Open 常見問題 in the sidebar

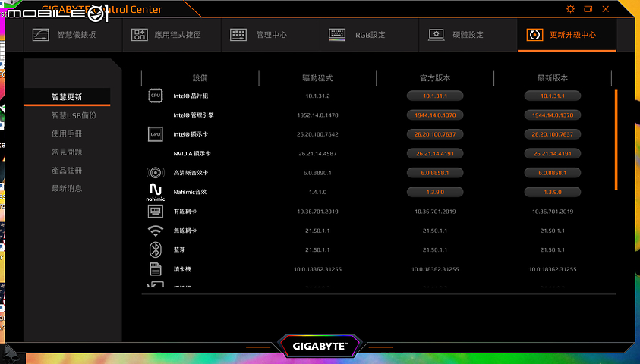coord(67,152)
